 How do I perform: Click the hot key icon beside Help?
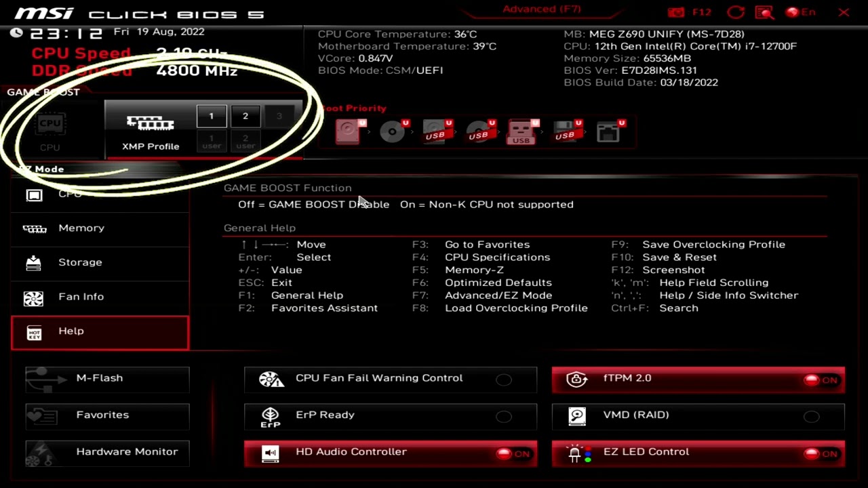(x=34, y=332)
